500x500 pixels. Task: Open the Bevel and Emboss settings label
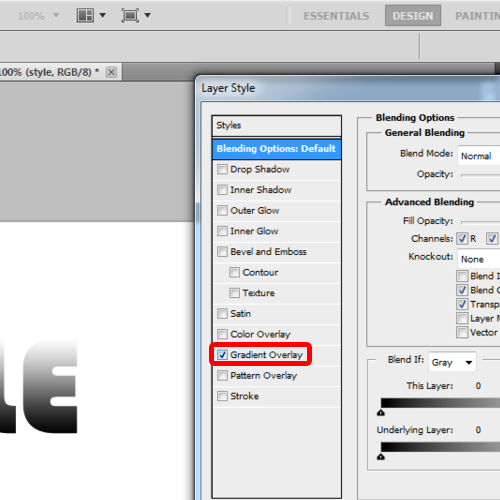[x=268, y=252]
